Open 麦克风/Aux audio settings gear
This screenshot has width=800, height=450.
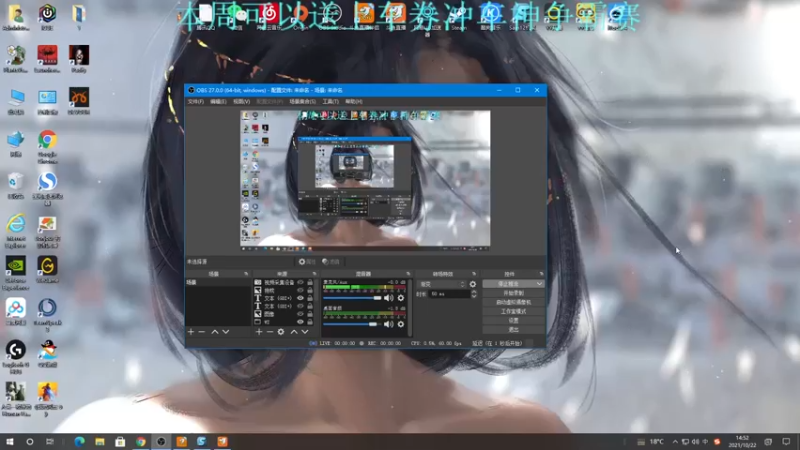click(x=401, y=298)
